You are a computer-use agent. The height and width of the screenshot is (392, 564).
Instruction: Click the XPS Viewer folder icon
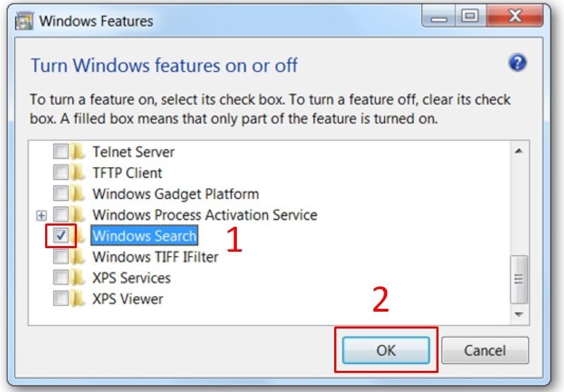pyautogui.click(x=79, y=299)
